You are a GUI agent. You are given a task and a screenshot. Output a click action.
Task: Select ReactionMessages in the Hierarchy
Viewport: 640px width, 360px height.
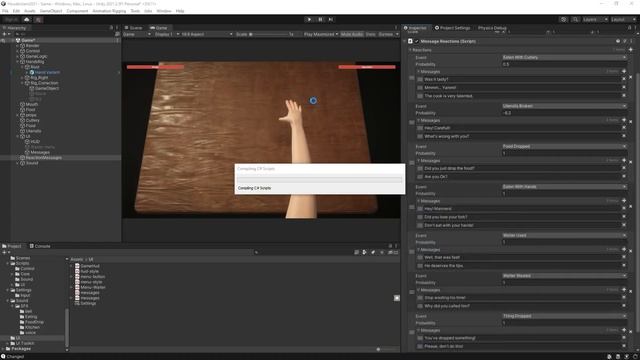pyautogui.click(x=44, y=158)
